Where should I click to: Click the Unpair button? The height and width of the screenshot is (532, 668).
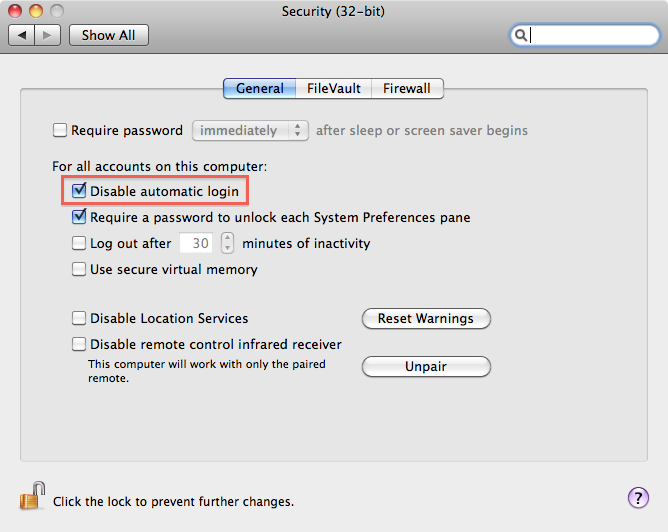coord(426,366)
